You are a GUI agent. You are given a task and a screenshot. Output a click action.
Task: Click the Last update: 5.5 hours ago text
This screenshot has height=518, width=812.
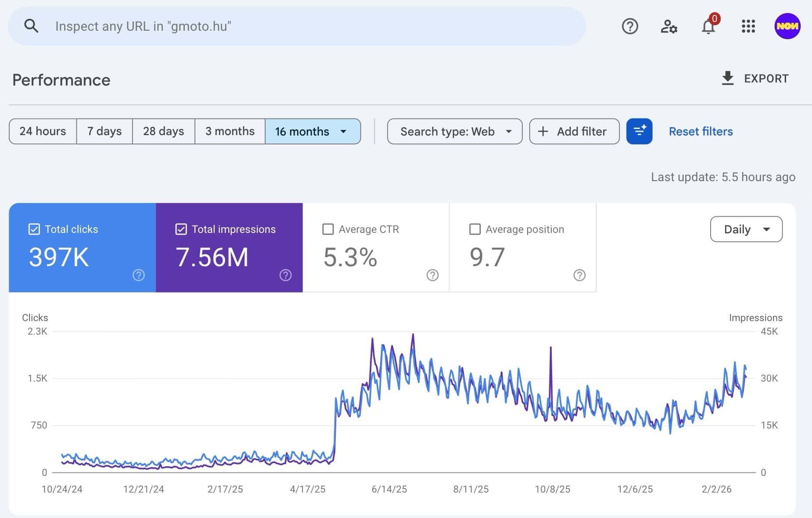(x=723, y=177)
